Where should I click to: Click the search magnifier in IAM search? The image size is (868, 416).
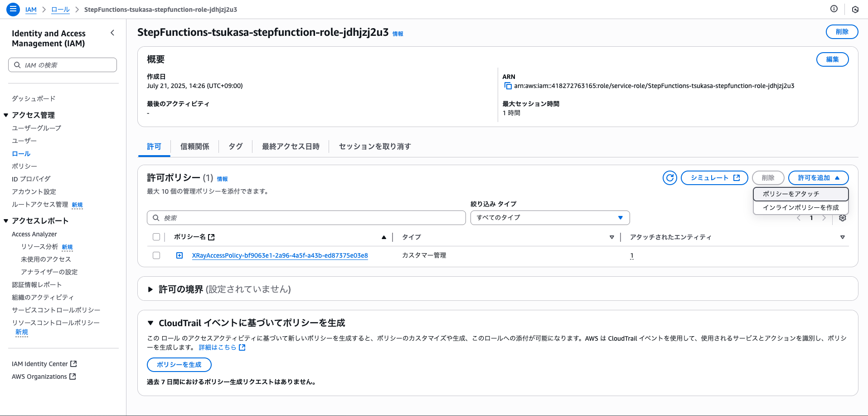pyautogui.click(x=17, y=65)
